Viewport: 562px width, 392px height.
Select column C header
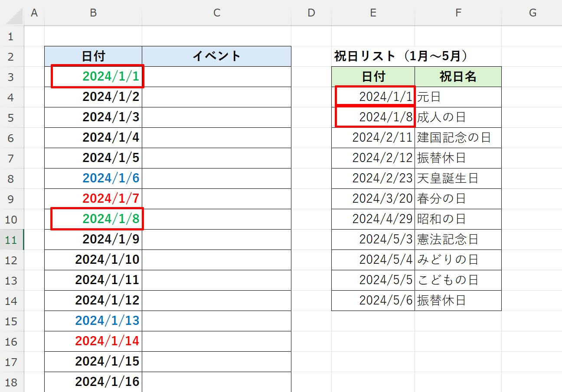217,13
